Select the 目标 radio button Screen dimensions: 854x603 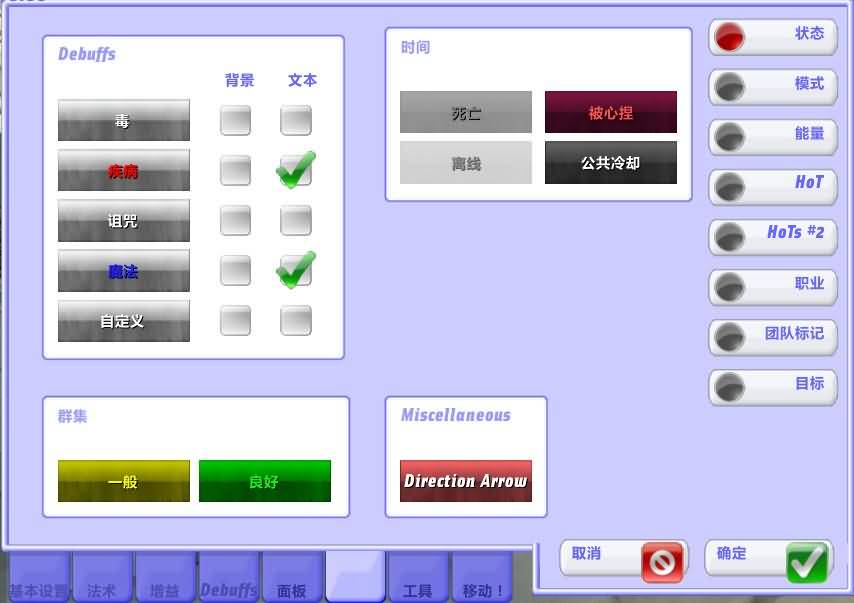pos(729,388)
